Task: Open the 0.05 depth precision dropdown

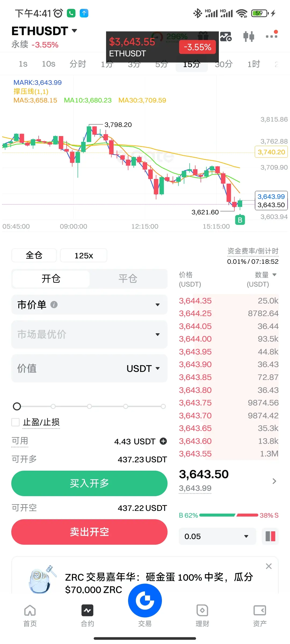Action: [x=217, y=536]
